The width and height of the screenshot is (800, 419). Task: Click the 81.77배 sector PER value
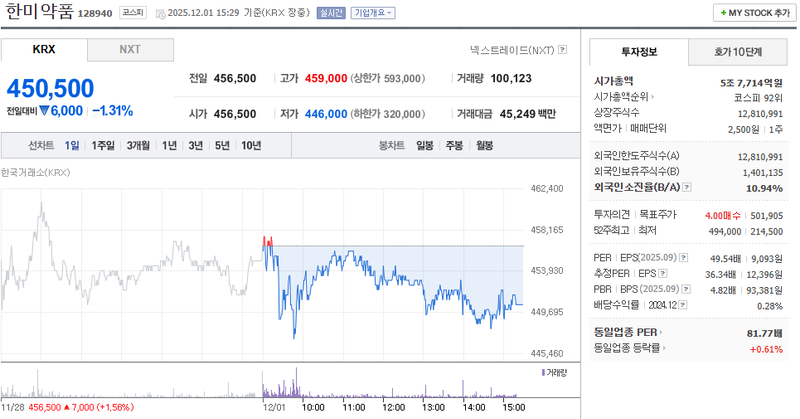coord(764,333)
